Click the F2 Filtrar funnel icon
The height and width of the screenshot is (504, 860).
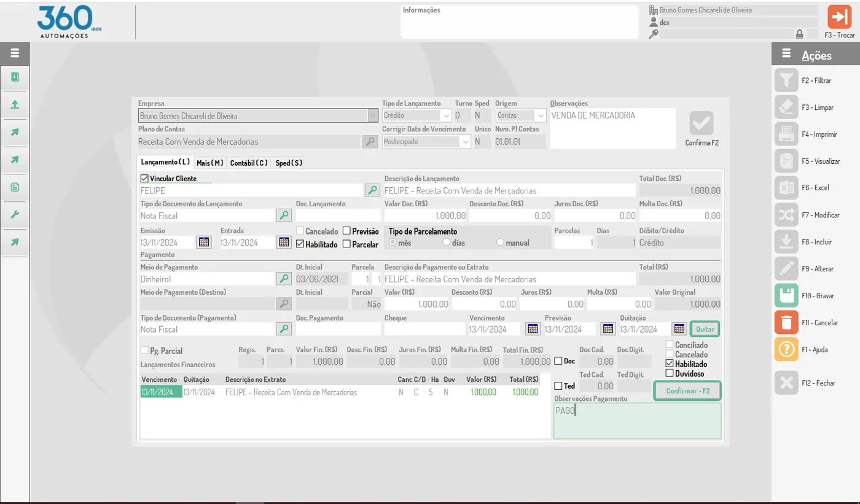click(786, 80)
